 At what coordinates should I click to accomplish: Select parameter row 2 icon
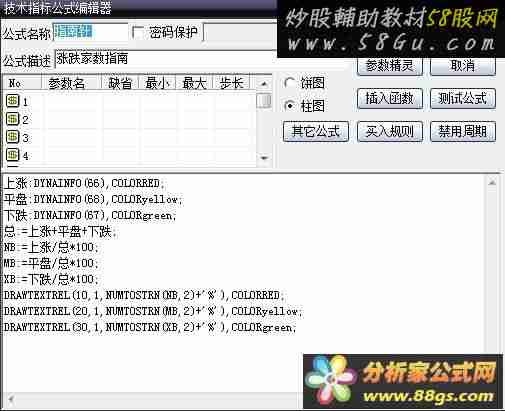click(13, 118)
